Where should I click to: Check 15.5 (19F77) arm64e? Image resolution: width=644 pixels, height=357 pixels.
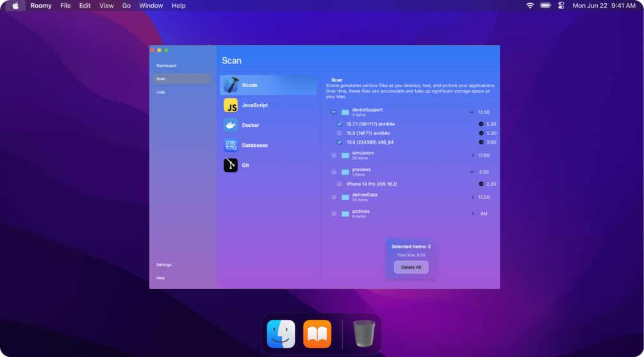pyautogui.click(x=339, y=133)
